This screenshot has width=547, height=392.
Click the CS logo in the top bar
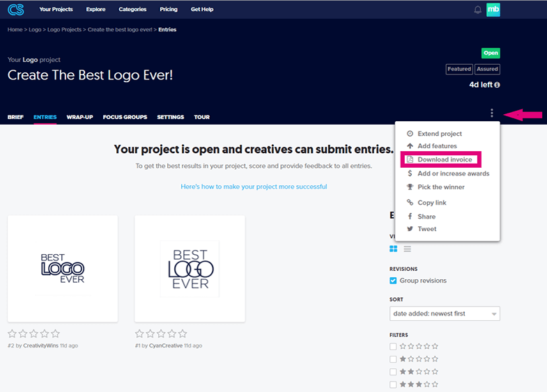point(16,10)
